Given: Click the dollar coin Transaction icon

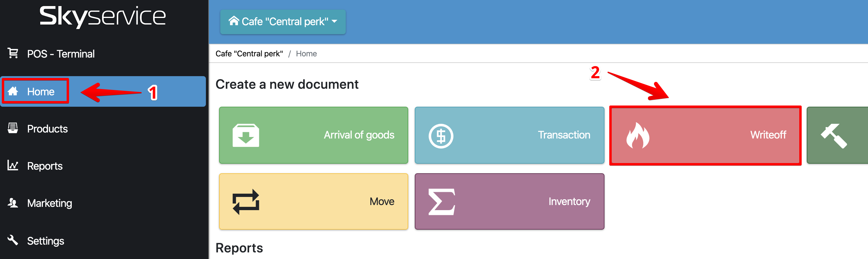Looking at the screenshot, I should click(x=441, y=136).
